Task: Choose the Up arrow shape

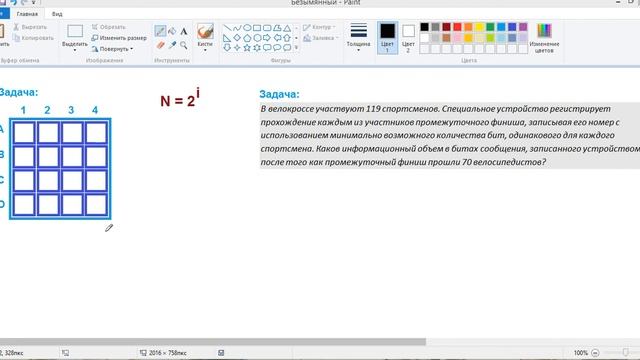Action: pos(287,38)
